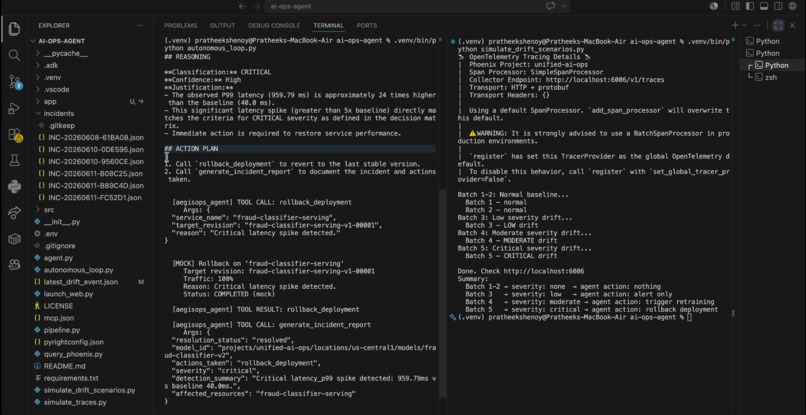Click the half-filled circle title bar icon
This screenshot has height=415, width=806.
(x=714, y=6)
